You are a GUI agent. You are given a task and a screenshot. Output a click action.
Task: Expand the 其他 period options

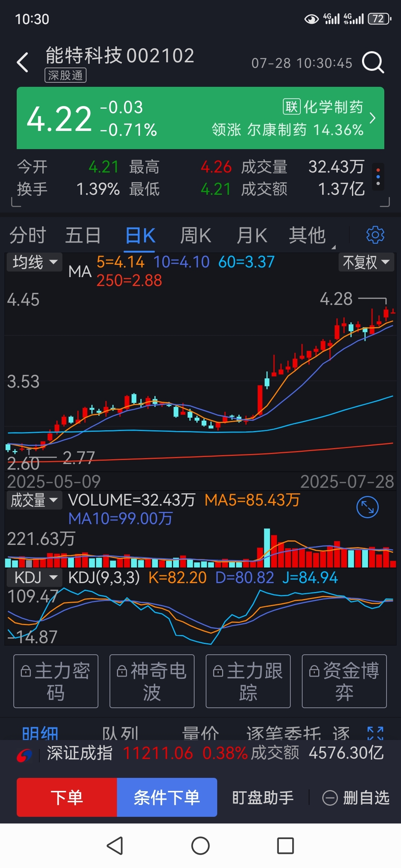click(x=311, y=235)
